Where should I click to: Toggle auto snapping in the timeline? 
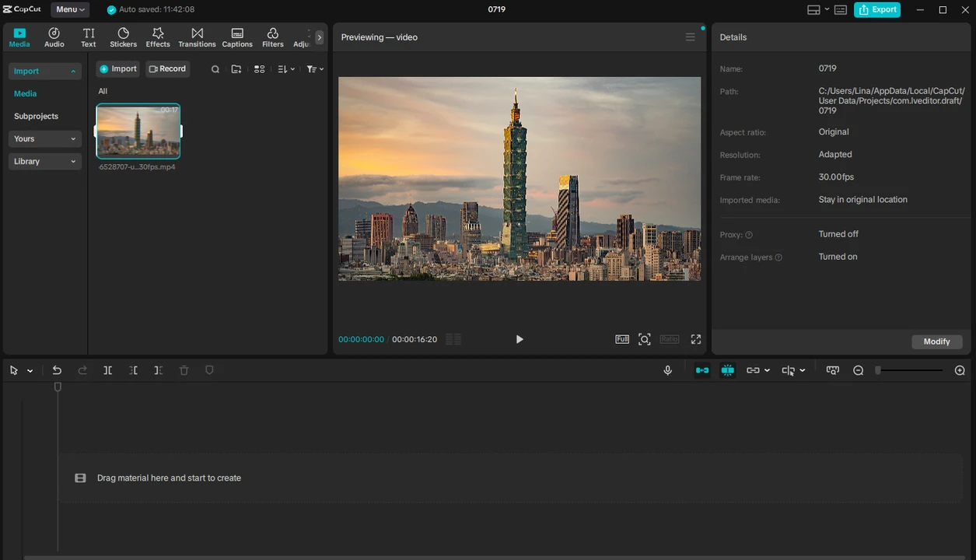(x=728, y=370)
